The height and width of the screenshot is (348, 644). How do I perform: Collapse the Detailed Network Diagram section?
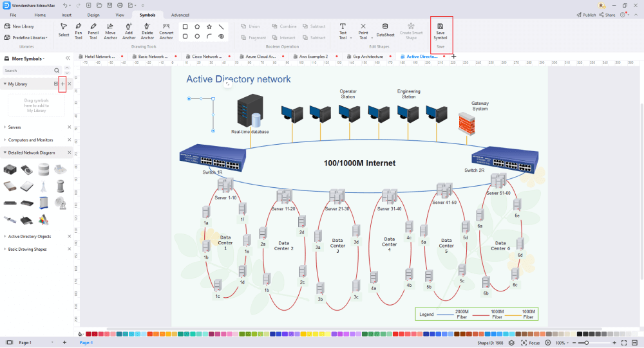5,152
